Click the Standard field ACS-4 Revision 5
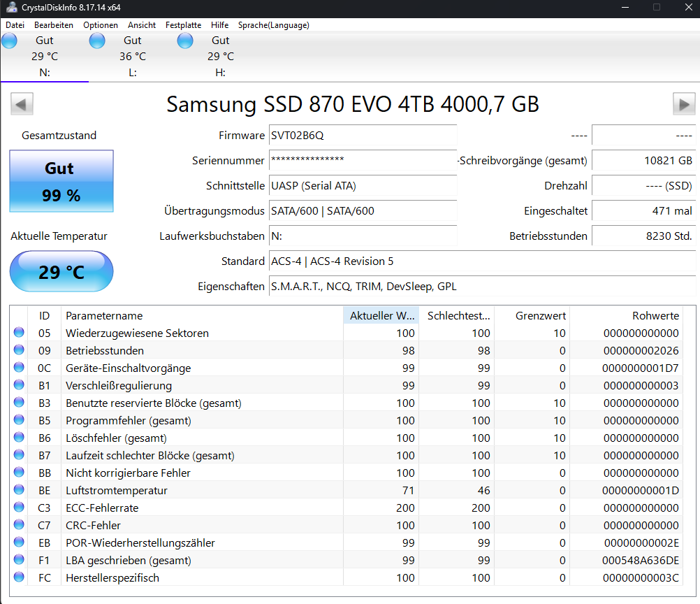The width and height of the screenshot is (700, 604). (482, 261)
